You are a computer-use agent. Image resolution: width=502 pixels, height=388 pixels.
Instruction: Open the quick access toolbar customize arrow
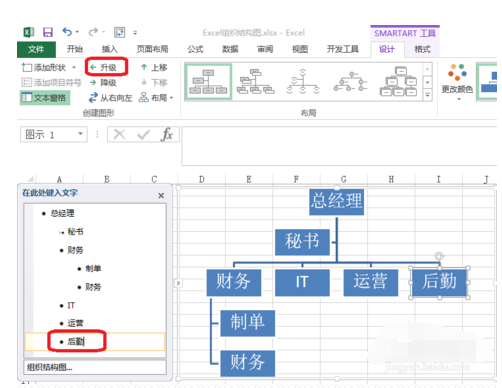(135, 33)
